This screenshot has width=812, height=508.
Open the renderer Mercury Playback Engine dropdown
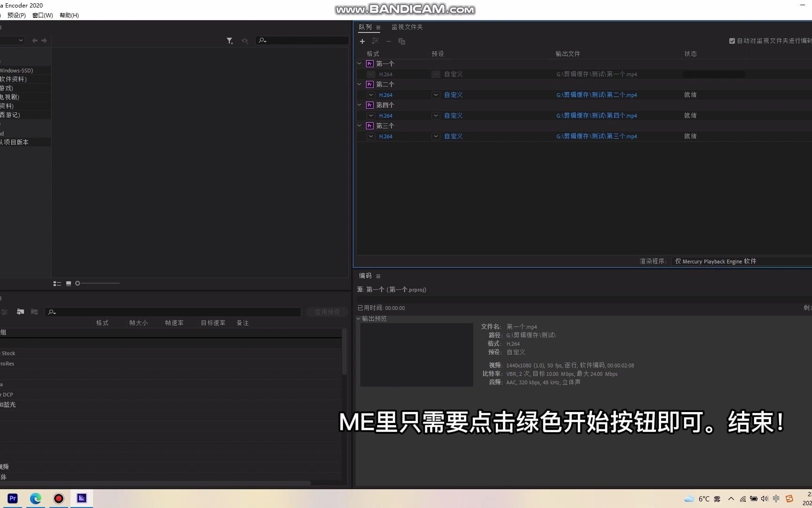pyautogui.click(x=742, y=262)
